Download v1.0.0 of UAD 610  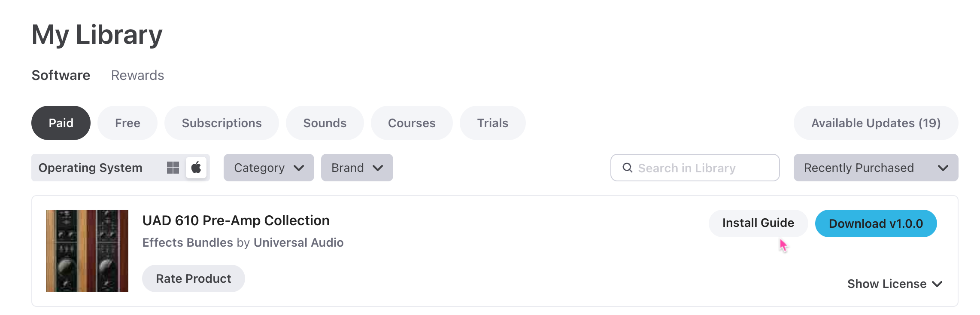pos(876,223)
